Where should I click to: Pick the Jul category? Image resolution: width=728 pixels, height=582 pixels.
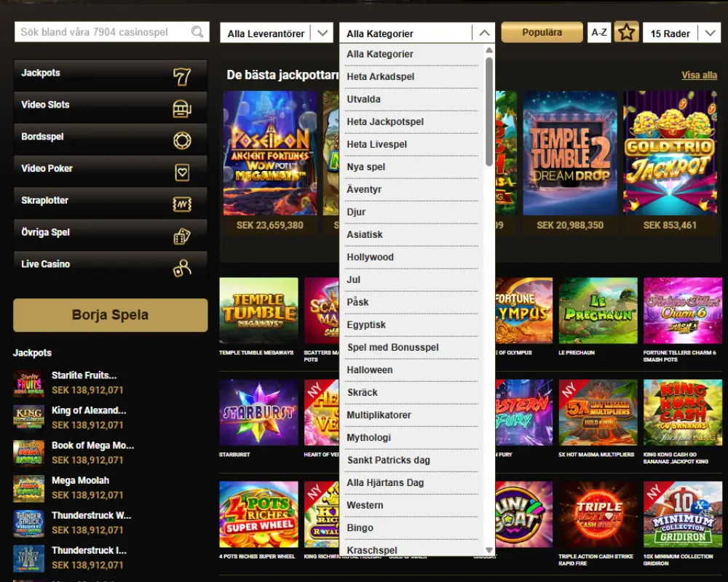pyautogui.click(x=411, y=280)
